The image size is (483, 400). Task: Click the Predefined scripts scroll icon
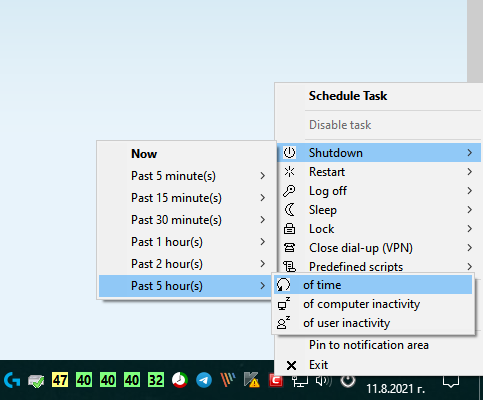click(x=289, y=266)
